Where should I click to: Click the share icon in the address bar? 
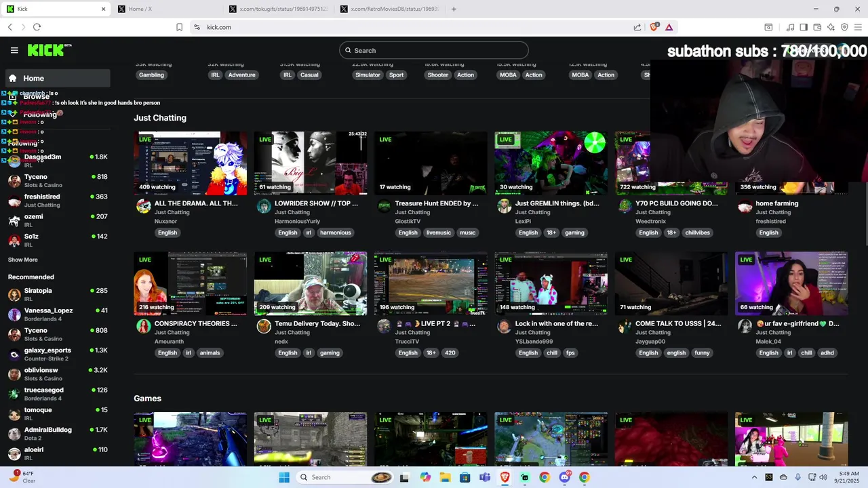tap(637, 27)
